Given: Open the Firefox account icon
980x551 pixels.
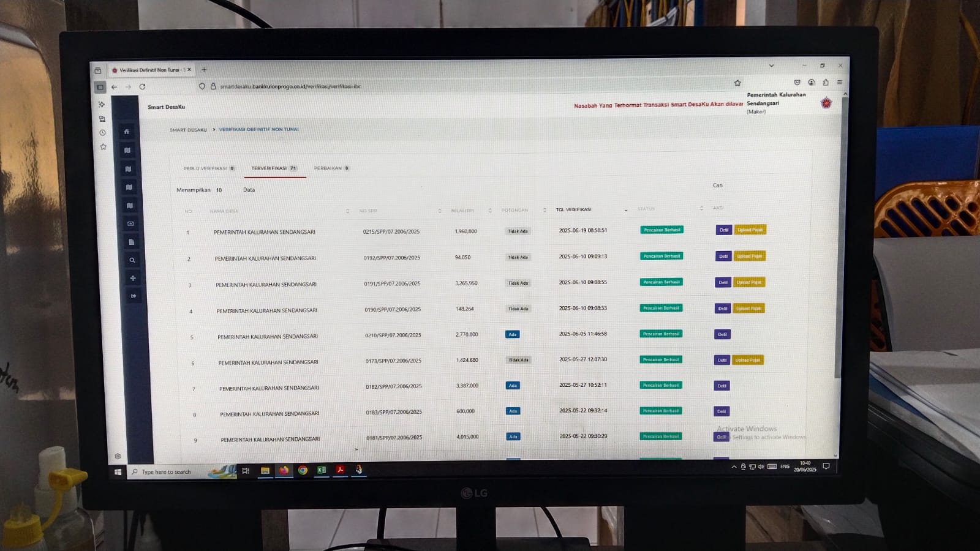Looking at the screenshot, I should 812,82.
